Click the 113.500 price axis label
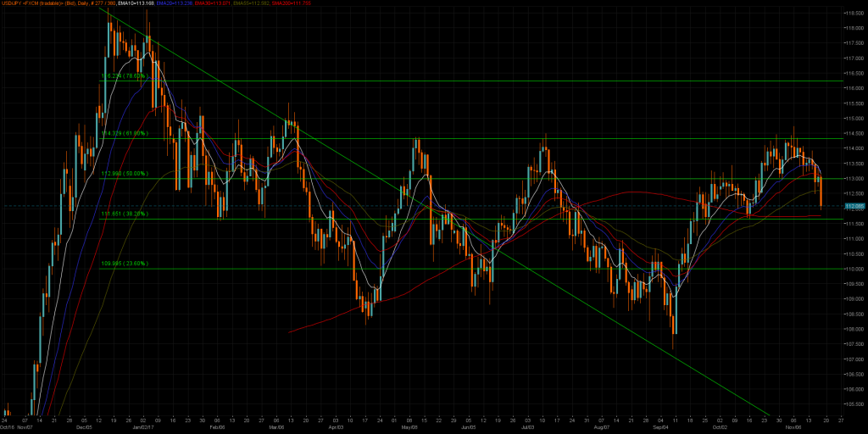This screenshot has height=434, width=868. pos(855,164)
